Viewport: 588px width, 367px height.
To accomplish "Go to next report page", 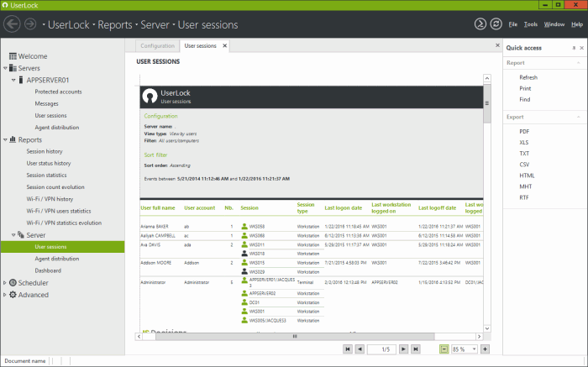I will (x=403, y=349).
